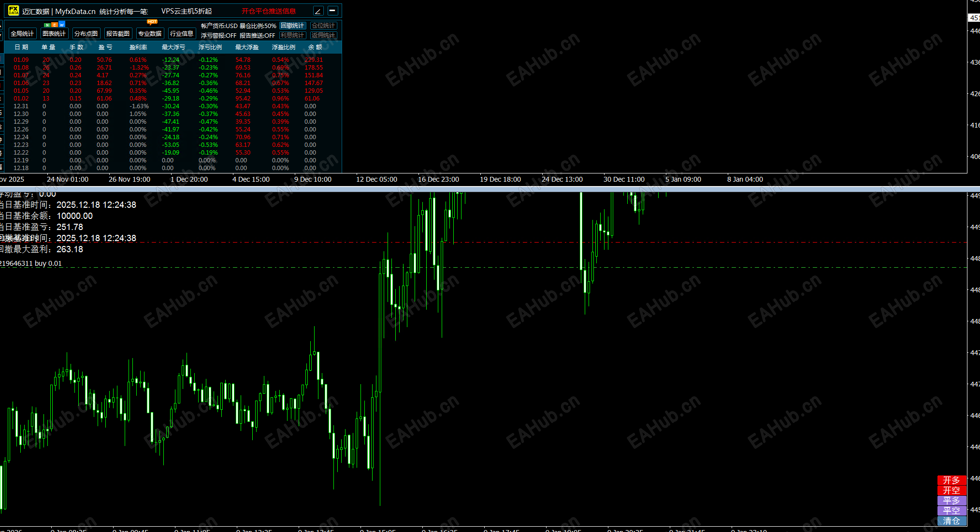Click the 盈利率 column header
The height and width of the screenshot is (532, 980).
(138, 47)
